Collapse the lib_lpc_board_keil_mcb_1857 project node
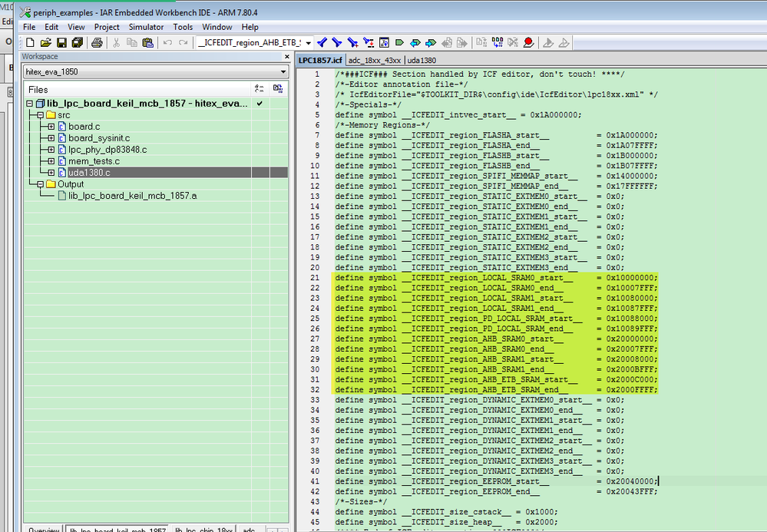Viewport: 767px width, 532px height. pos(29,104)
